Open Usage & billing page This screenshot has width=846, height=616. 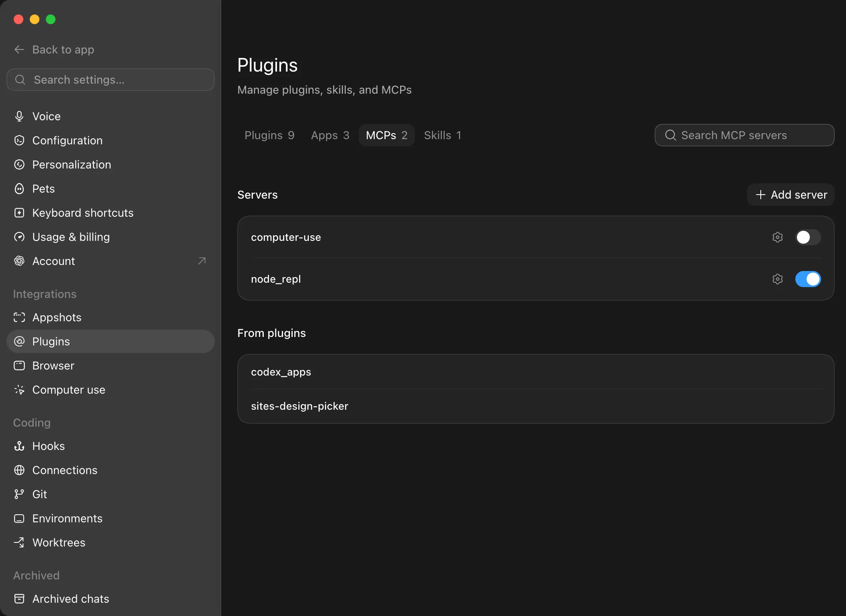tap(110, 237)
